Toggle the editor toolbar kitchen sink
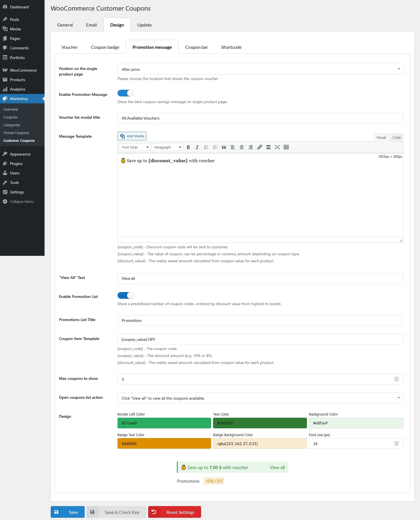Image resolution: width=420 pixels, height=520 pixels. 286,147
